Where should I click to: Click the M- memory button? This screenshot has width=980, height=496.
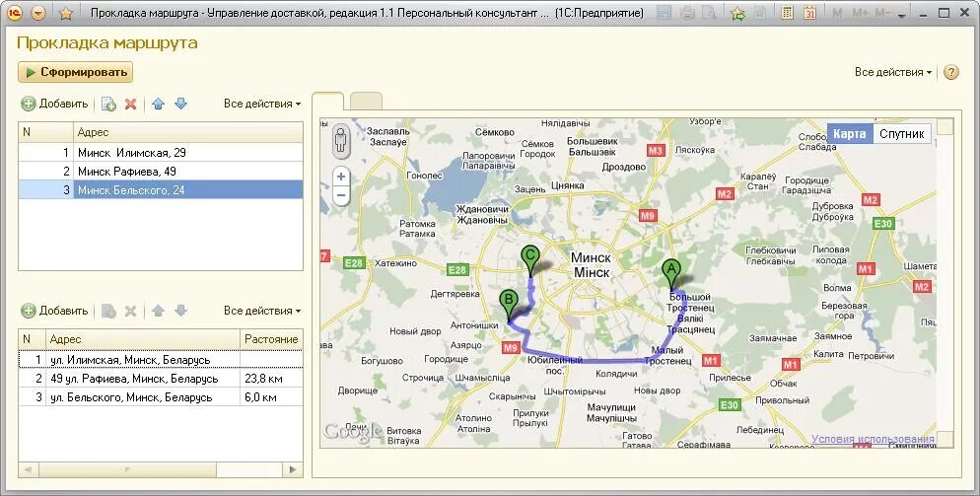pos(883,13)
